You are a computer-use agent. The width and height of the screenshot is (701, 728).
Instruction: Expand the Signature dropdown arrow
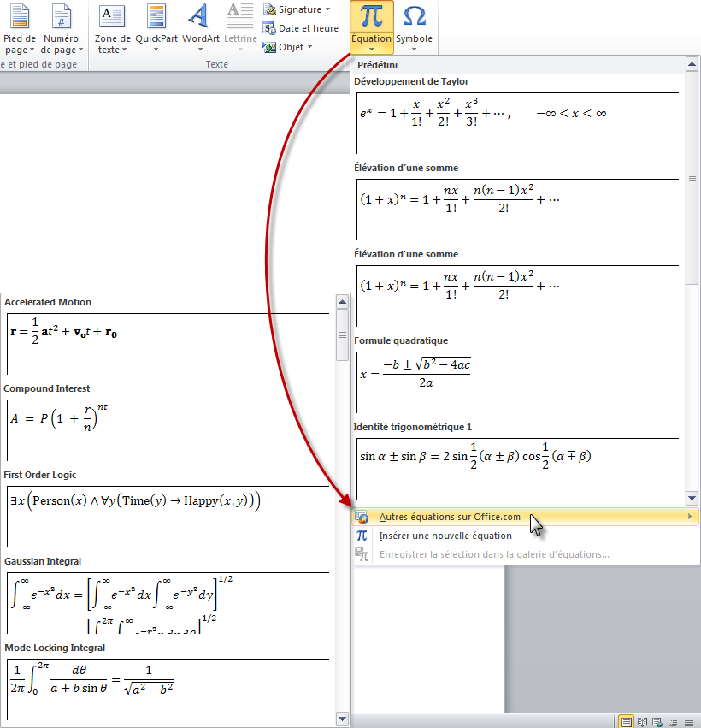(328, 9)
